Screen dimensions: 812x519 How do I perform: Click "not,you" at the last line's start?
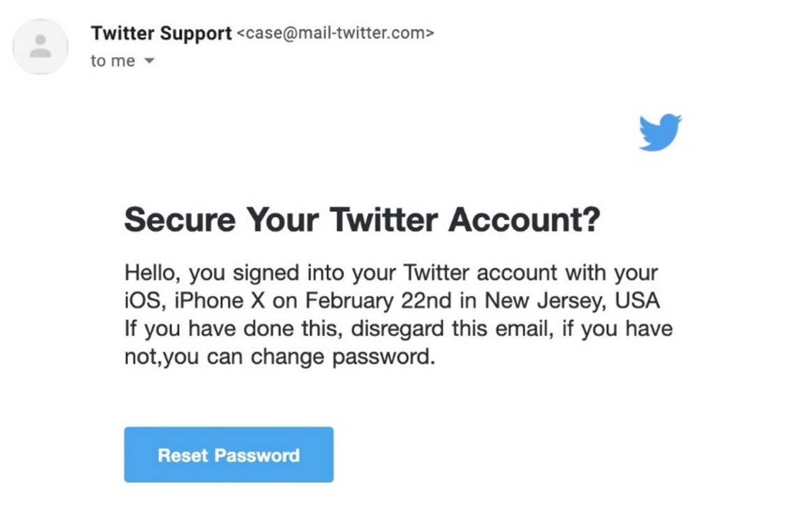(x=161, y=357)
